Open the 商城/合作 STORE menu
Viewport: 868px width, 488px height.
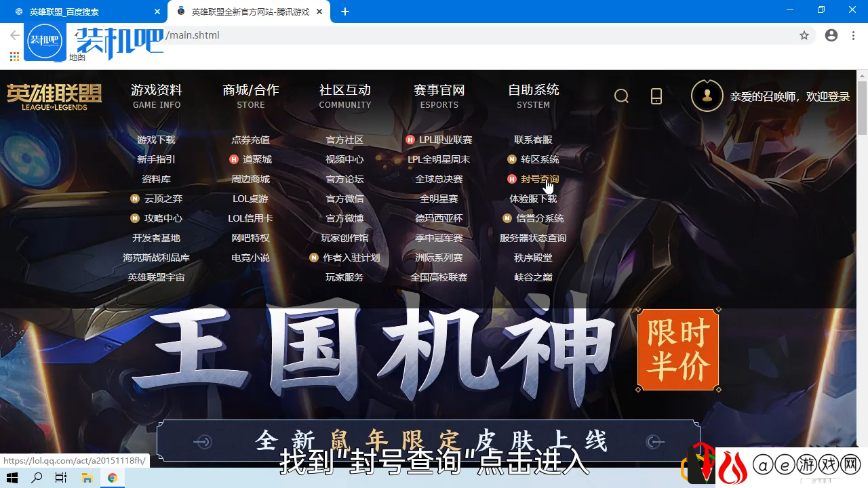(x=251, y=96)
